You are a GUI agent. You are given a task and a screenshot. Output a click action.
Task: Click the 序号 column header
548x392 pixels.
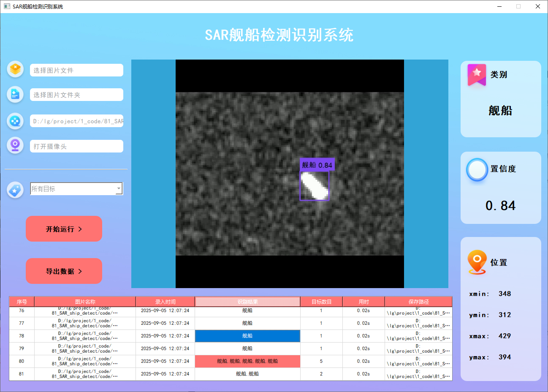point(22,302)
